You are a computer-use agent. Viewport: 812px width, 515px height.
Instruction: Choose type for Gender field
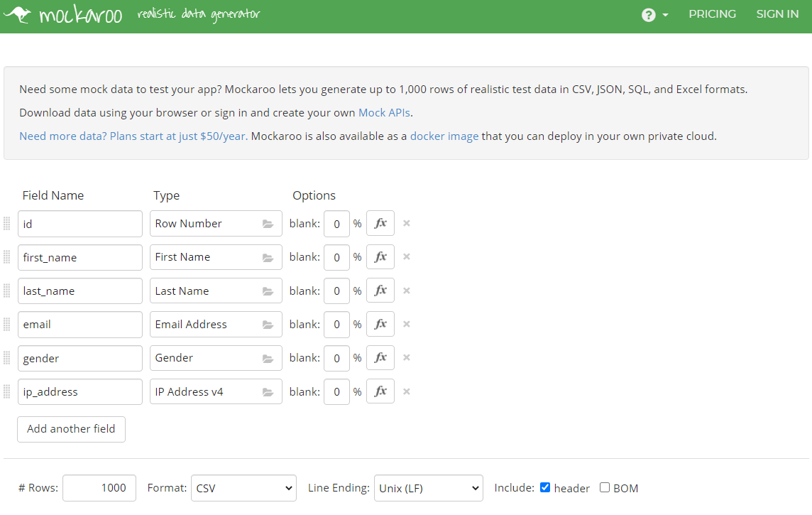pyautogui.click(x=216, y=357)
